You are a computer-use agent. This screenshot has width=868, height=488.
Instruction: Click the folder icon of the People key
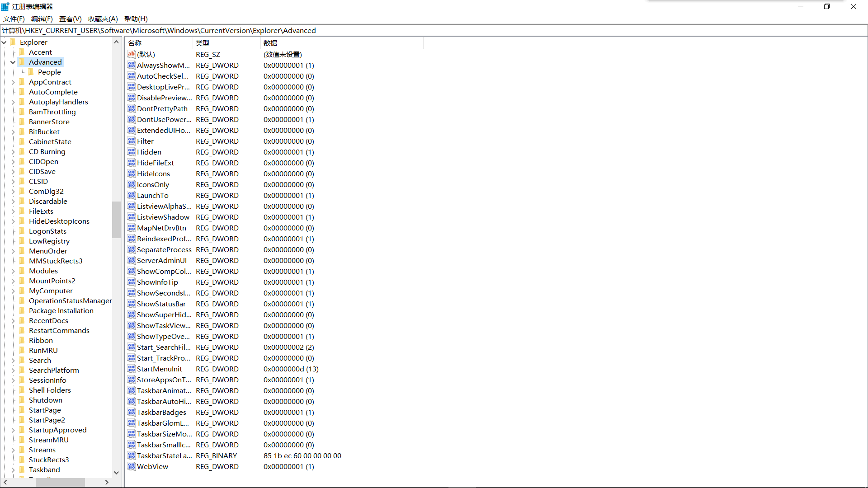[x=31, y=72]
